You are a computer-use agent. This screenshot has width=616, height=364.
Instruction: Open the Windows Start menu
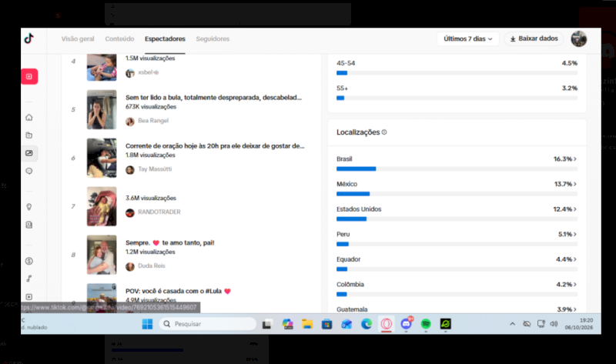pyautogui.click(x=147, y=324)
